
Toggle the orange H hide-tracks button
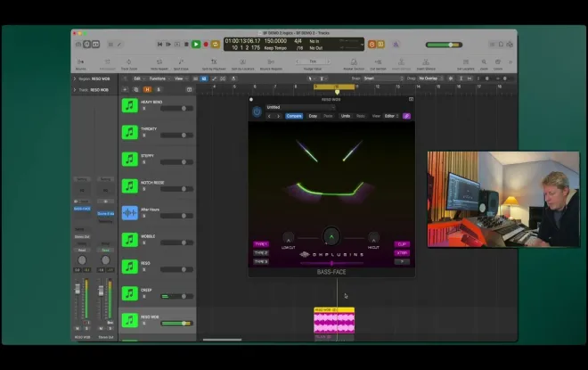point(147,90)
